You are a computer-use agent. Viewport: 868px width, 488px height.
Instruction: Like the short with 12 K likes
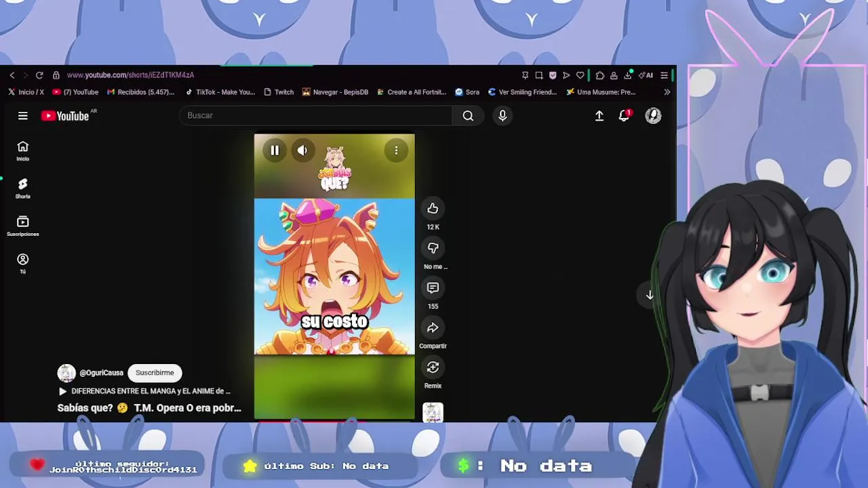coord(433,209)
